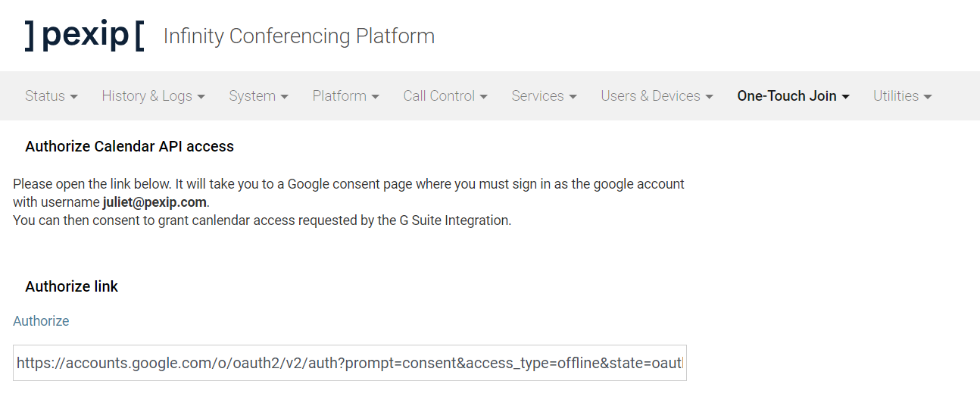Open the Services menu
The image size is (980, 403).
(544, 96)
